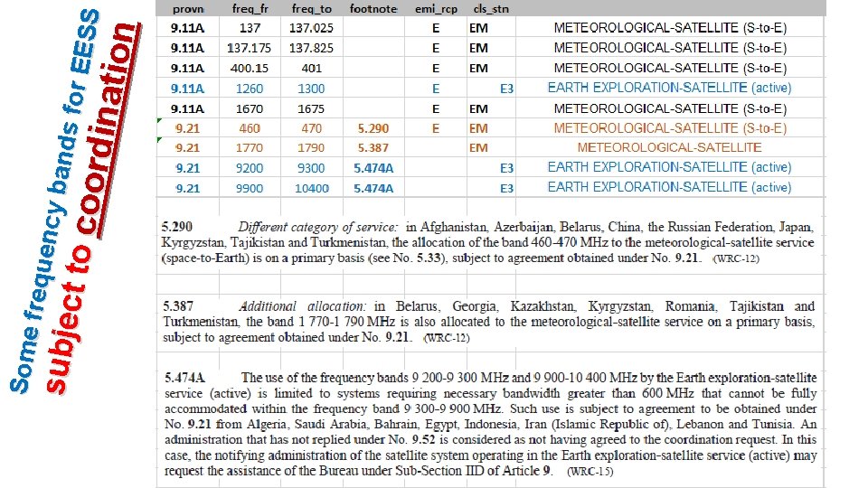Click the freq_fr column header
The width and height of the screenshot is (868, 488).
(x=250, y=9)
